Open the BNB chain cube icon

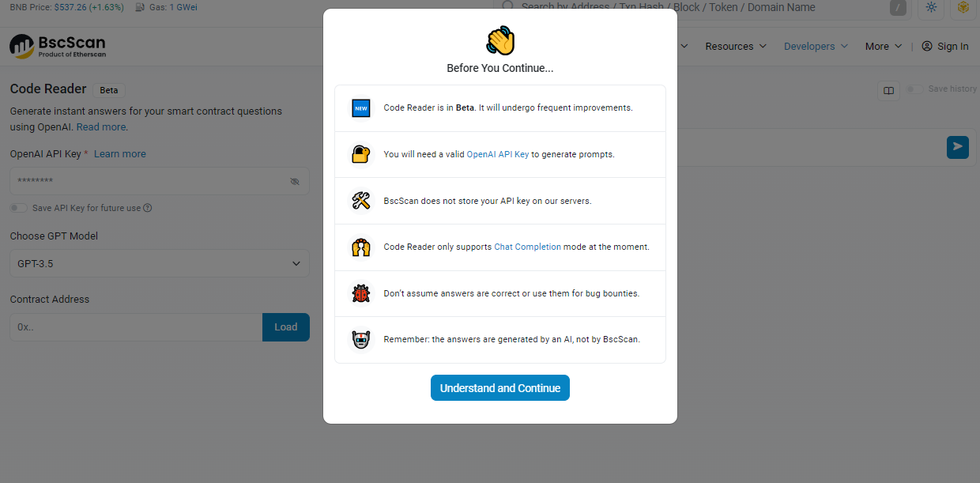(963, 7)
